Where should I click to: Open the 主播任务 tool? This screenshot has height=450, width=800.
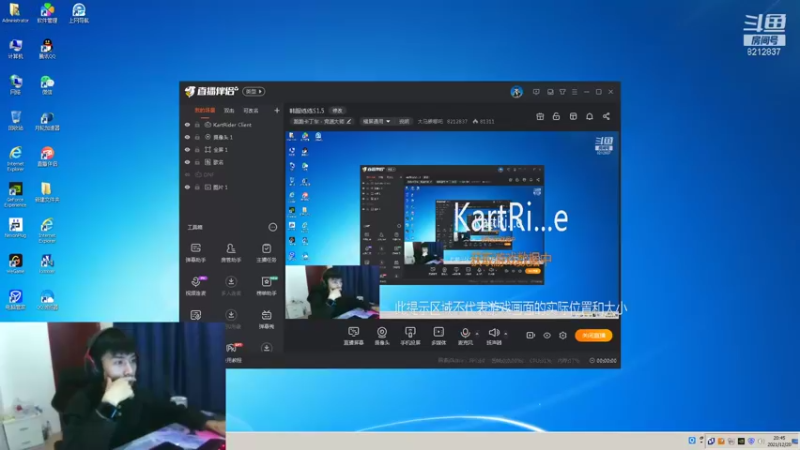[x=266, y=253]
